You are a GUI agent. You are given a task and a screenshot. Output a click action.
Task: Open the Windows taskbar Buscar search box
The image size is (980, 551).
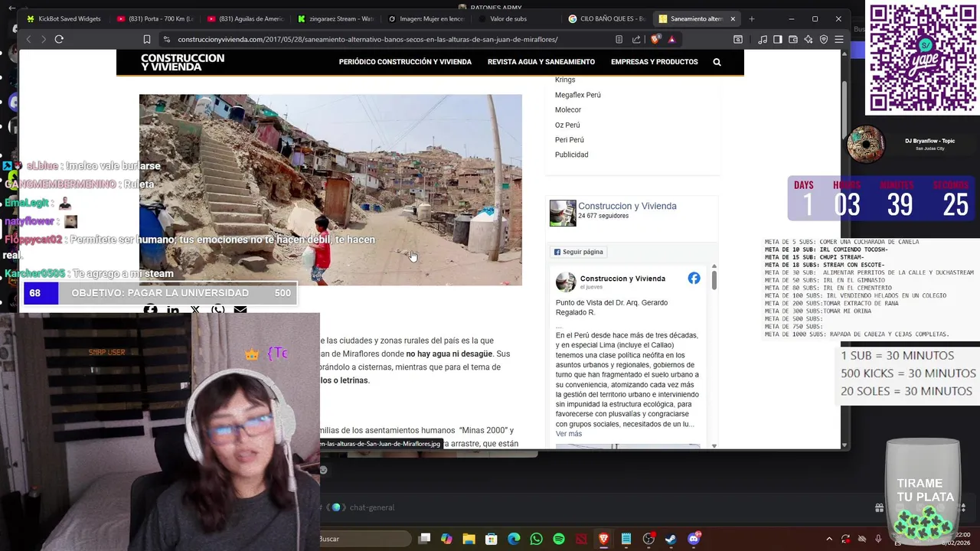click(364, 539)
